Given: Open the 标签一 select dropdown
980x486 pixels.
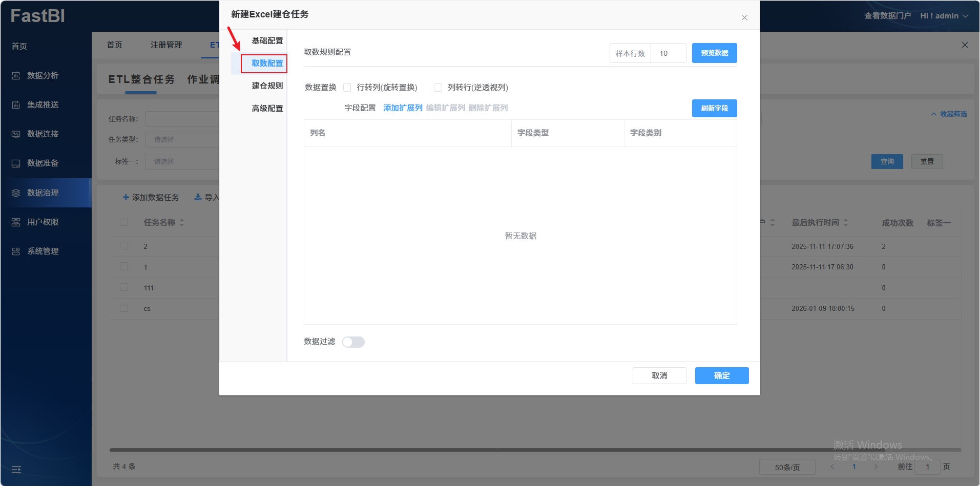Looking at the screenshot, I should point(182,161).
